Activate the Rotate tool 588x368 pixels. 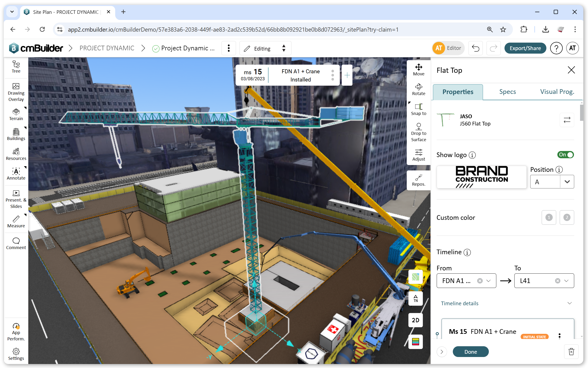point(418,89)
